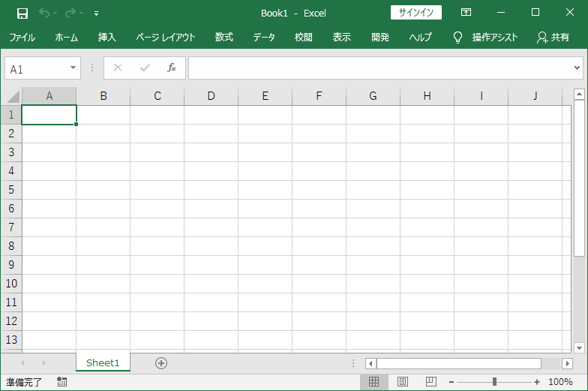
Task: Select row 10 header
Action: pyautogui.click(x=11, y=284)
